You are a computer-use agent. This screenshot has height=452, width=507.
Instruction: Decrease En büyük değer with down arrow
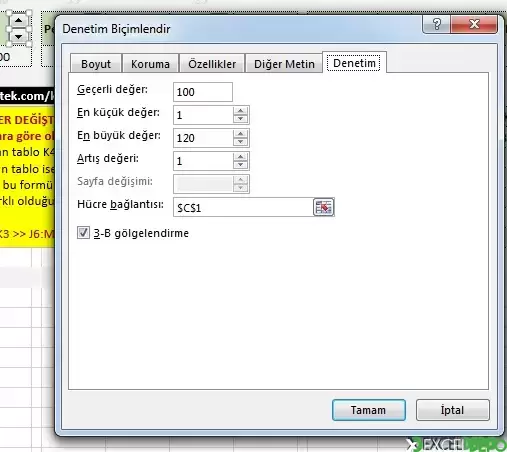(240, 142)
